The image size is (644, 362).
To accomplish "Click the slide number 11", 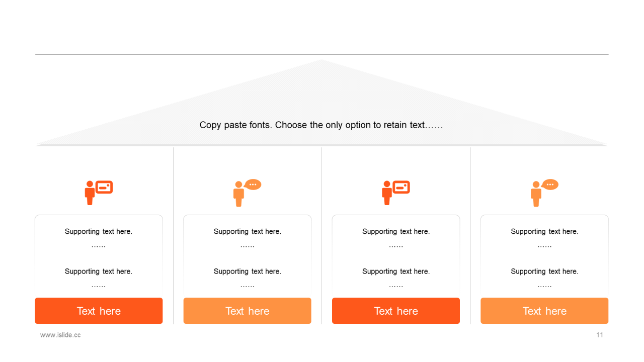I will (600, 335).
